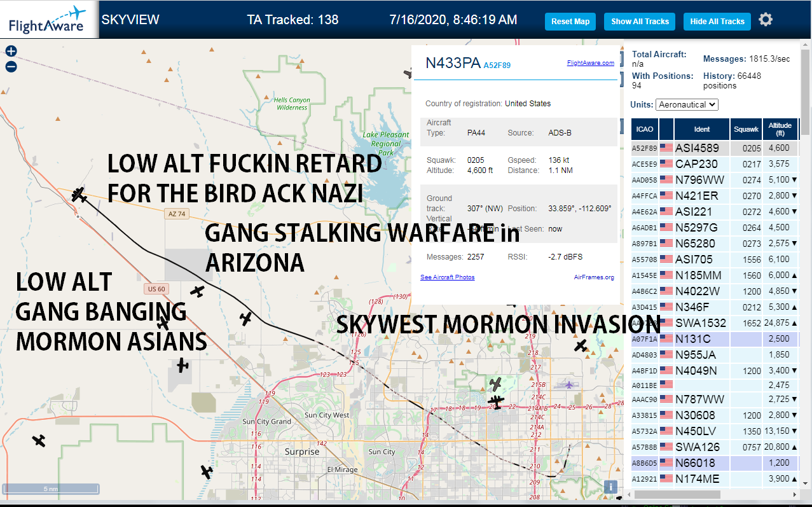Select the green aircraft icon on map
Screen dimensions: 812x507
[496, 384]
